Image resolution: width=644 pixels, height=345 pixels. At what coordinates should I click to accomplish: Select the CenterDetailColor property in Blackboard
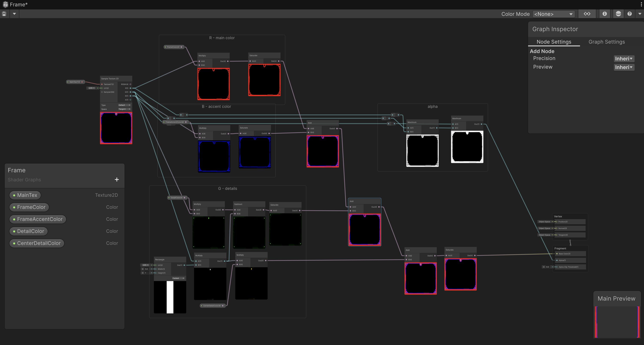coord(37,243)
